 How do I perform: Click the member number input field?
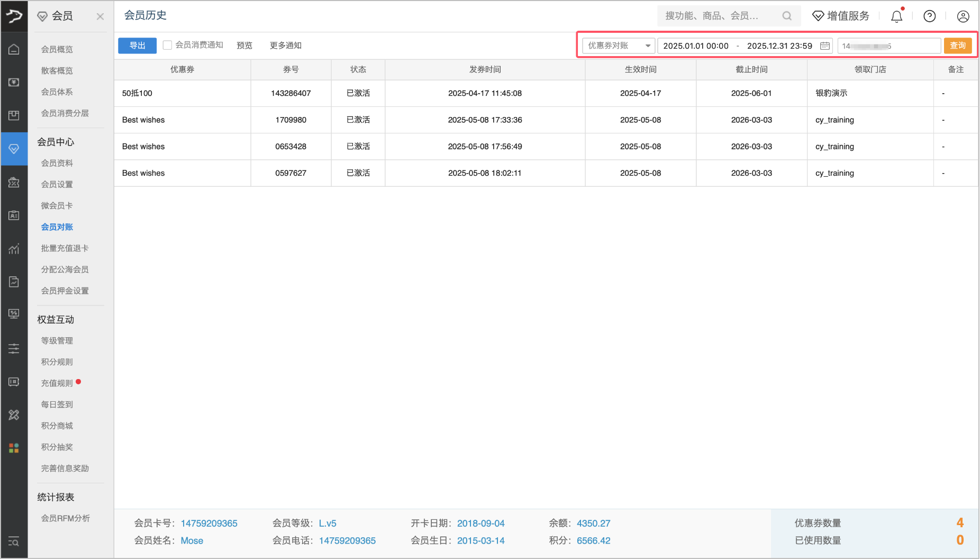click(888, 46)
